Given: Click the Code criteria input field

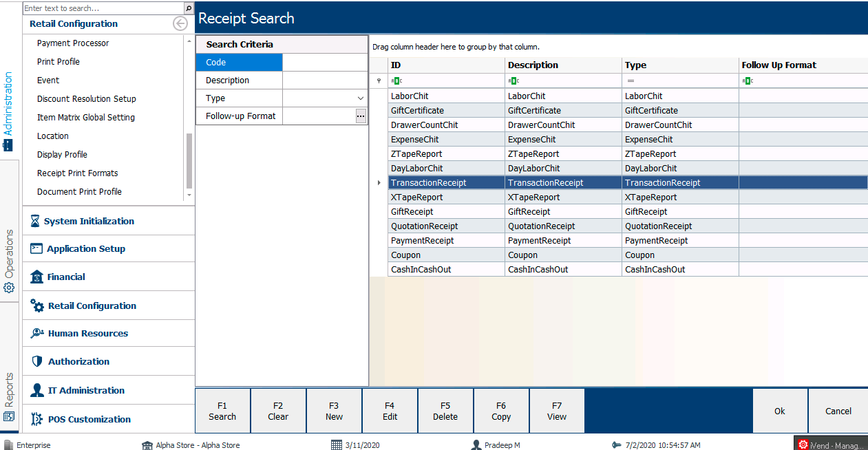Looking at the screenshot, I should [325, 63].
